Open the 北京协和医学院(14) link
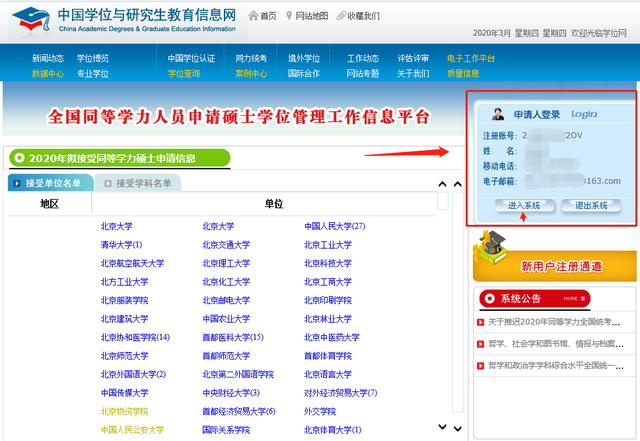The height and width of the screenshot is (441, 640). pyautogui.click(x=135, y=337)
